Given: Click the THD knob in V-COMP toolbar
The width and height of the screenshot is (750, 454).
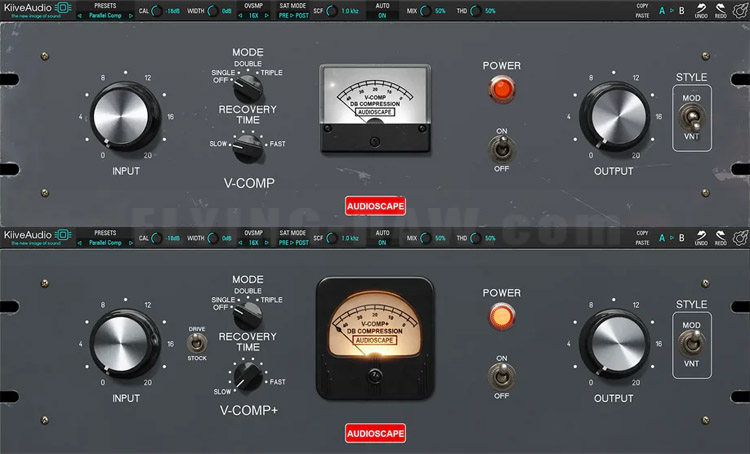Looking at the screenshot, I should [475, 11].
